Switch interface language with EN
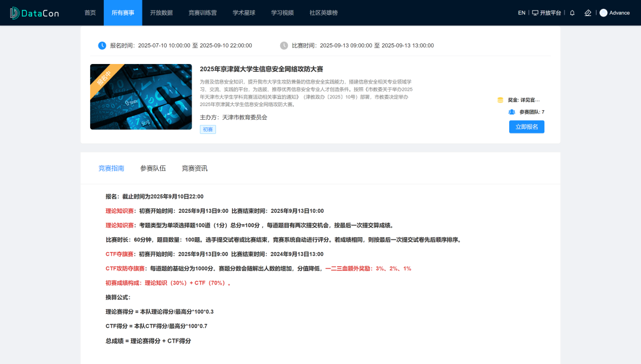This screenshot has height=364, width=641. [521, 12]
